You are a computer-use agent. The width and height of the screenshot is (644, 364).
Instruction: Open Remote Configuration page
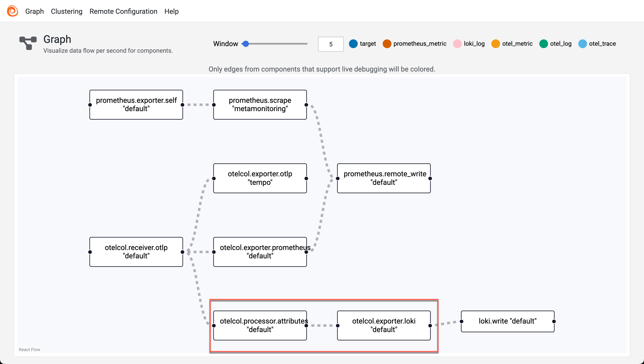tap(123, 11)
